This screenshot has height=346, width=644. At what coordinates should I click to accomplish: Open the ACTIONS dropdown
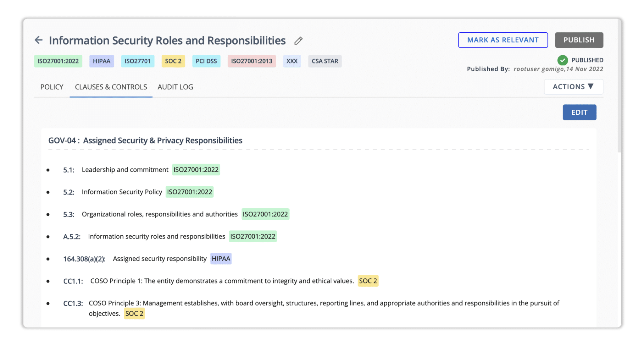point(573,87)
